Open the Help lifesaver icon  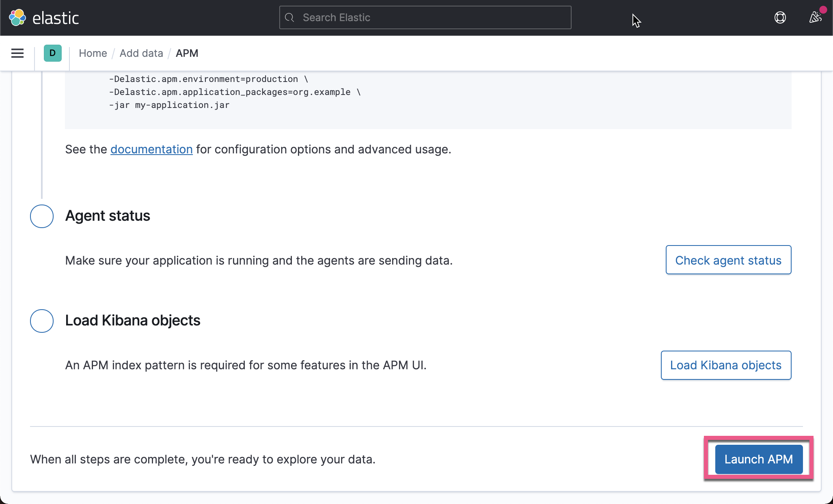780,17
